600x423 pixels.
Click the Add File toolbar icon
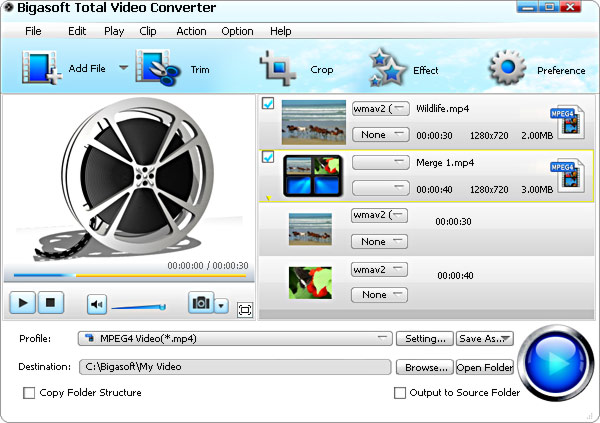point(34,69)
